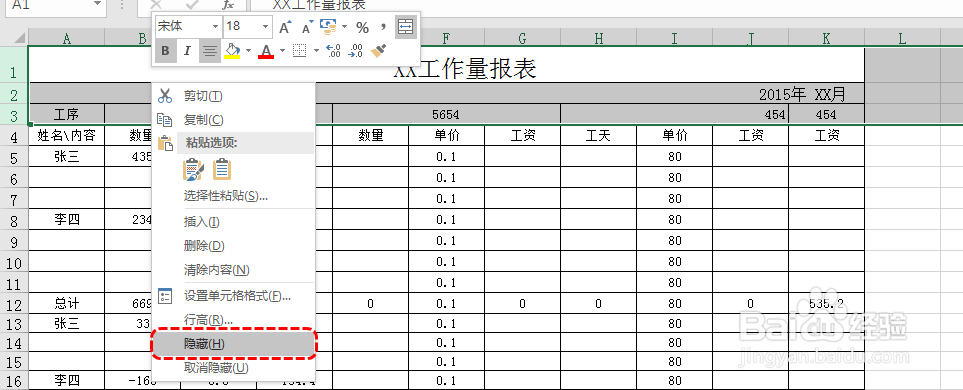Choose 隐藏(H) from context menu

(x=233, y=344)
